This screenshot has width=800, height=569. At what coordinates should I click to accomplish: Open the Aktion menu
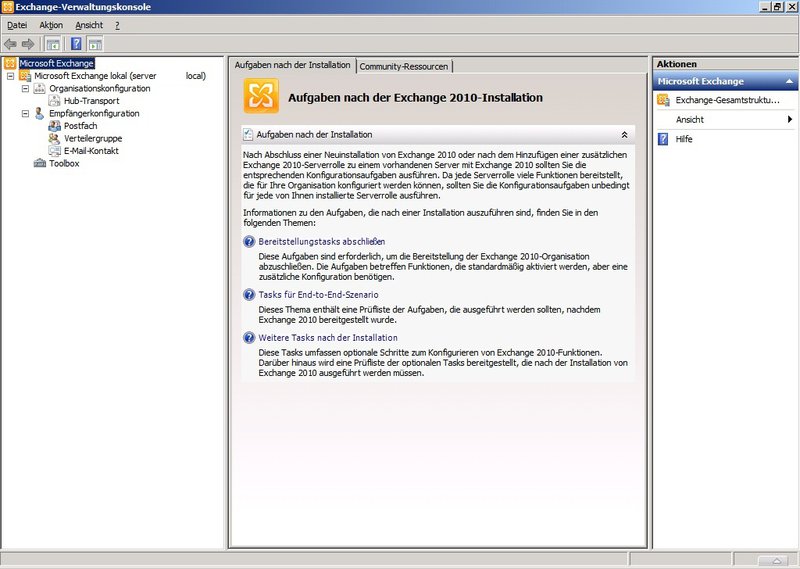pyautogui.click(x=51, y=25)
